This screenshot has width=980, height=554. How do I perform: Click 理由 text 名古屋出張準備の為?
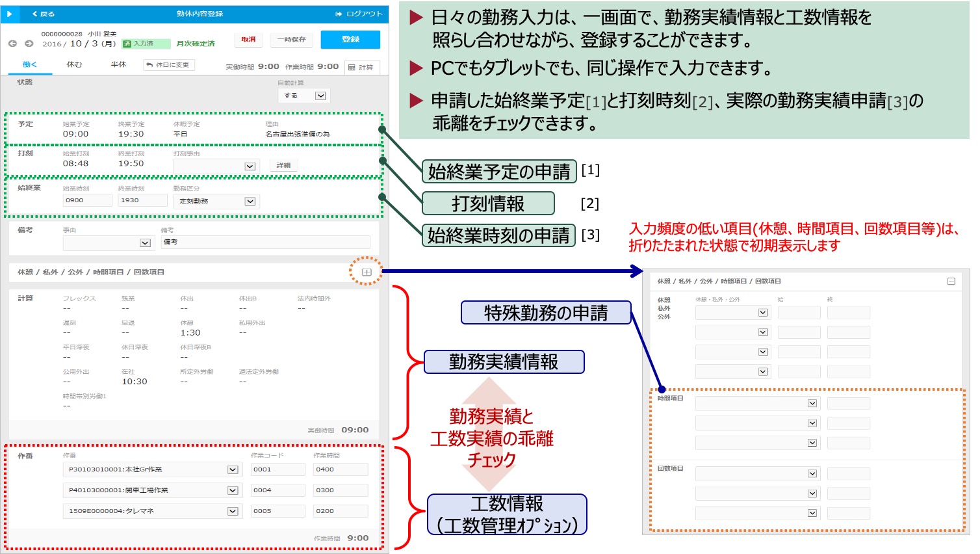298,134
